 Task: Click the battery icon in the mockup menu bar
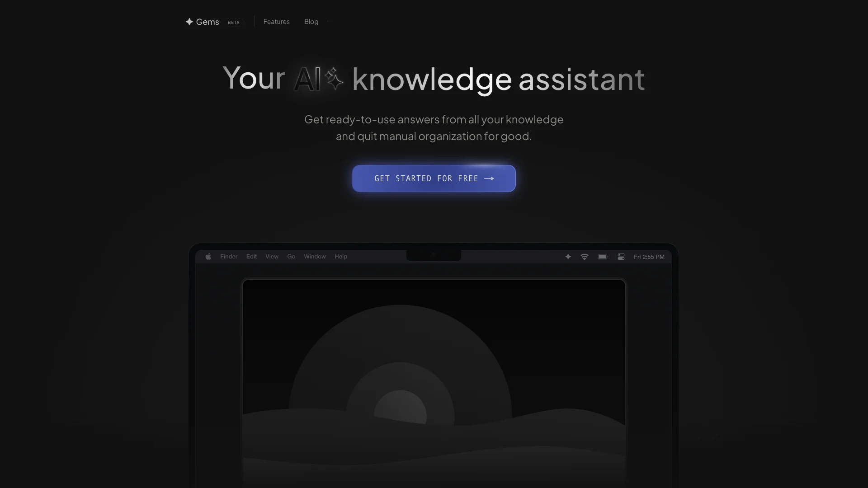[x=603, y=257]
